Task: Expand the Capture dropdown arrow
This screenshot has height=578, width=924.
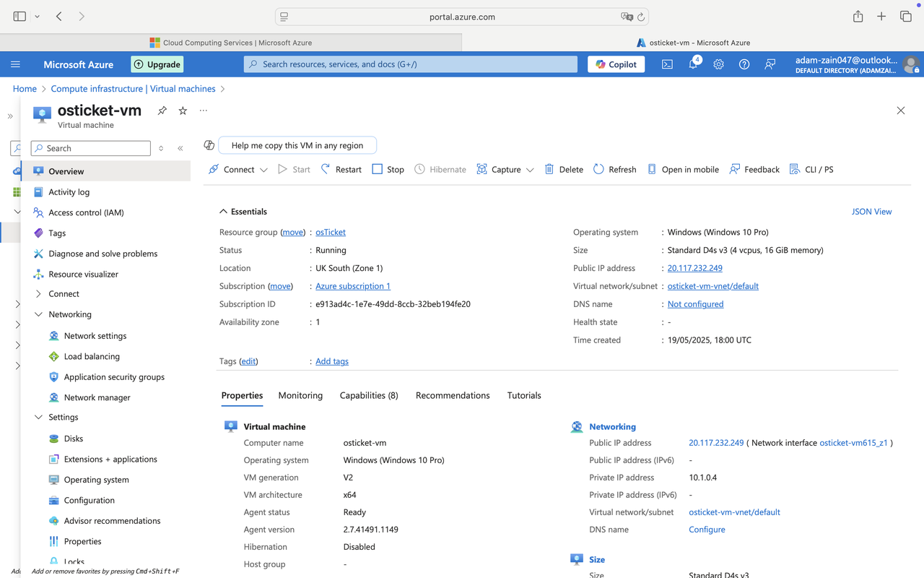Action: pos(530,170)
